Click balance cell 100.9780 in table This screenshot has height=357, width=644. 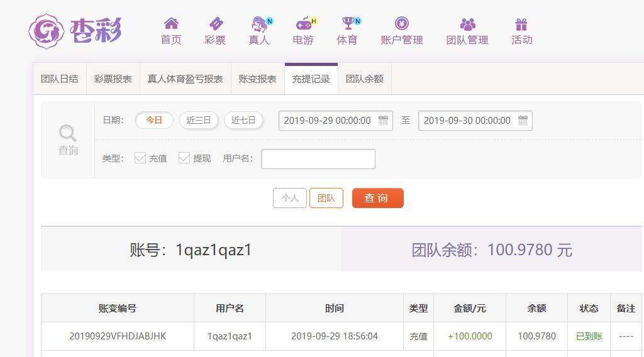tap(536, 336)
